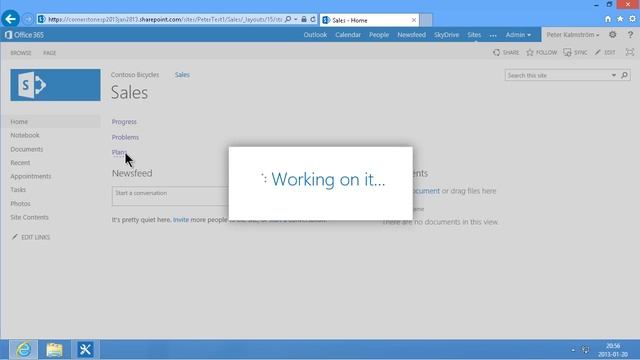
Task: Expand the search scope dropdown arrow
Action: pyautogui.click(x=613, y=76)
